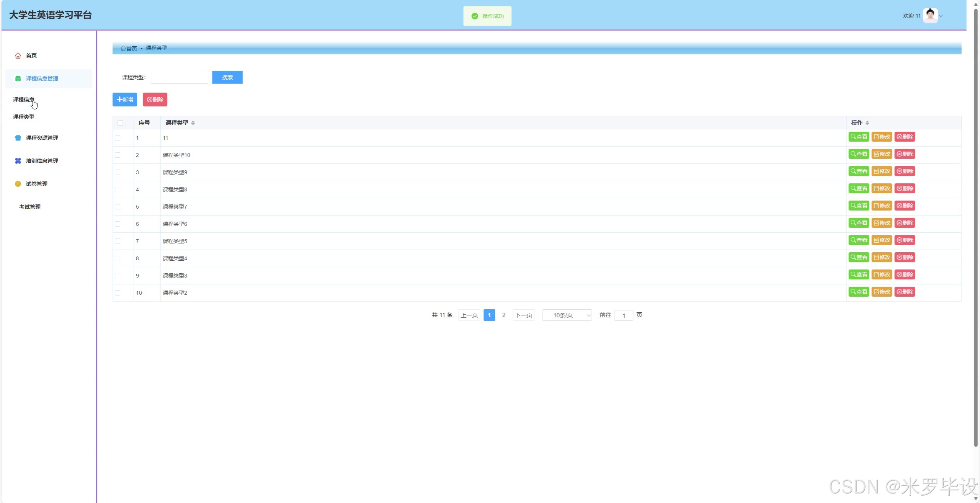This screenshot has height=503, width=980.
Task: Go to page 2 in pagination
Action: [504, 315]
